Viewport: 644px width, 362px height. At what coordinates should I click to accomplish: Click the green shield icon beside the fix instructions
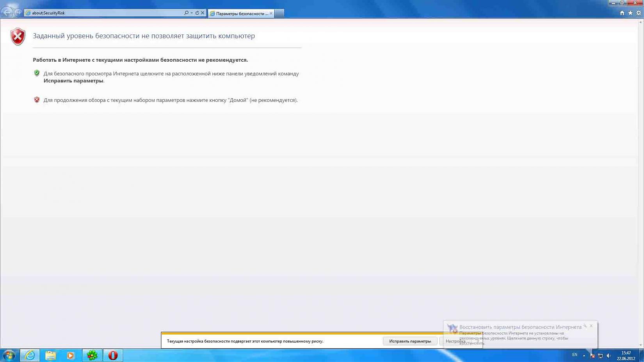[37, 73]
